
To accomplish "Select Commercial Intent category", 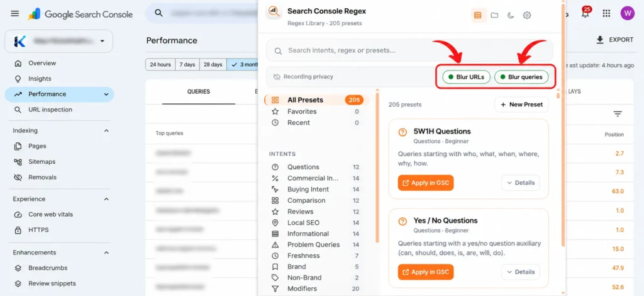I will pyautogui.click(x=316, y=178).
